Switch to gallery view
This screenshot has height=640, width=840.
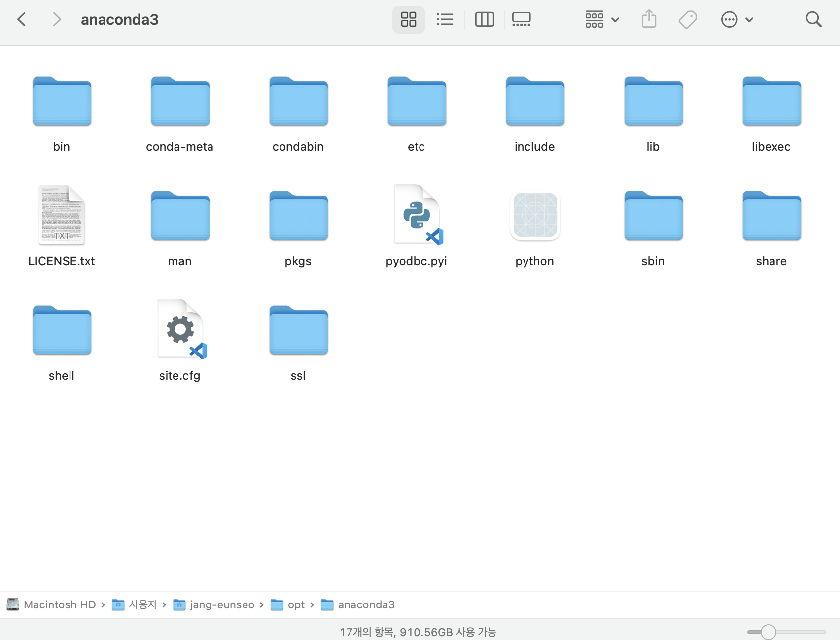pyautogui.click(x=521, y=20)
